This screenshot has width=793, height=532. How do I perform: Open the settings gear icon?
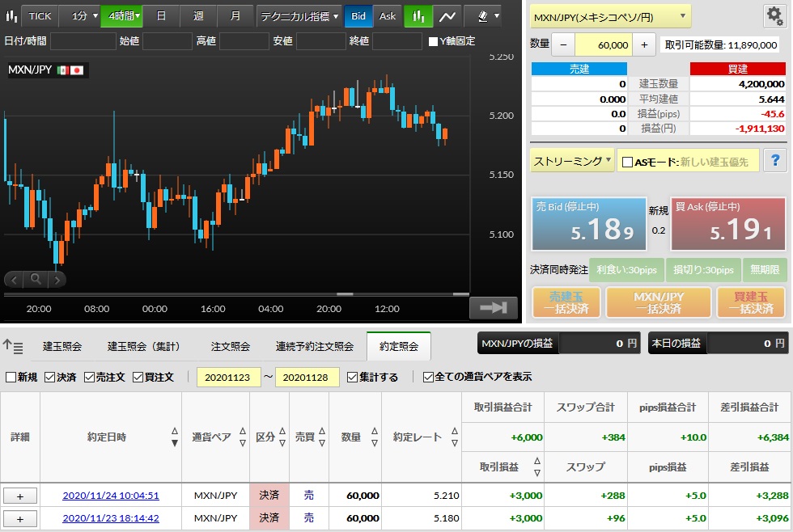point(774,16)
